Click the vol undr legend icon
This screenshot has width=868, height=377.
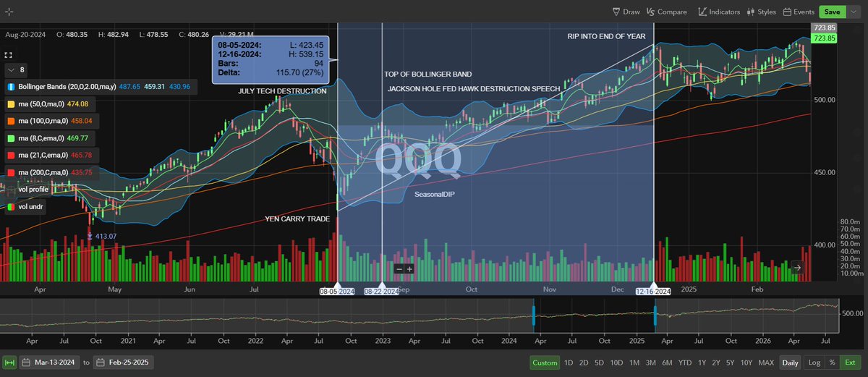coord(11,206)
